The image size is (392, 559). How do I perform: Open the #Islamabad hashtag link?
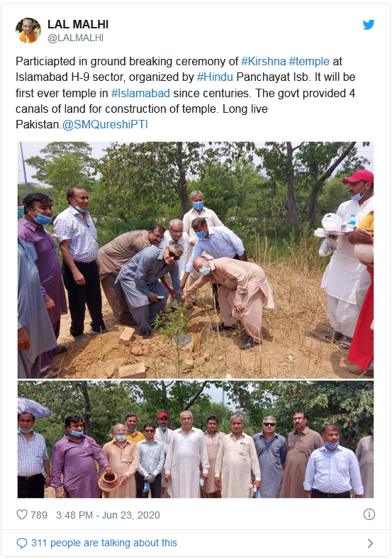click(x=140, y=93)
